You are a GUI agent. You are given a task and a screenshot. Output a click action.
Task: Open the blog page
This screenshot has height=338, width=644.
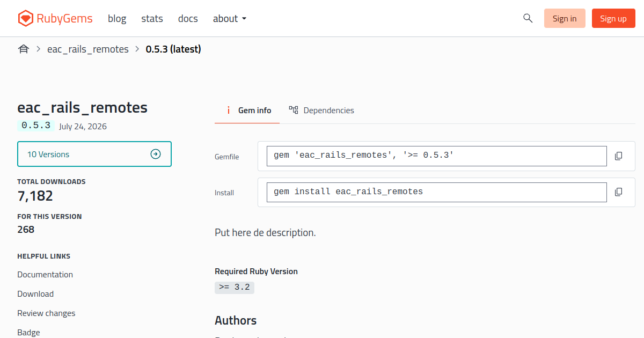pos(117,18)
